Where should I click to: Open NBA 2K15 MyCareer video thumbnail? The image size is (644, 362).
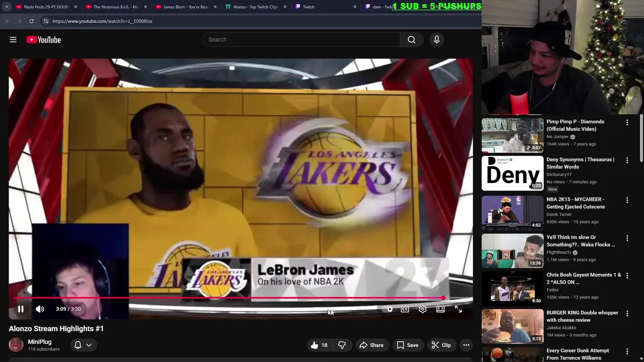click(x=513, y=213)
